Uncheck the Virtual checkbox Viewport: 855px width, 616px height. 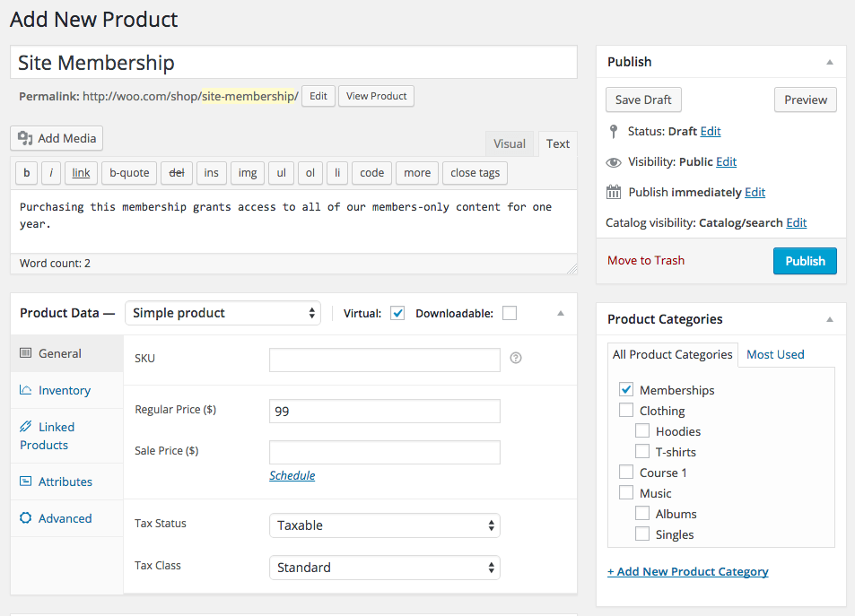397,313
